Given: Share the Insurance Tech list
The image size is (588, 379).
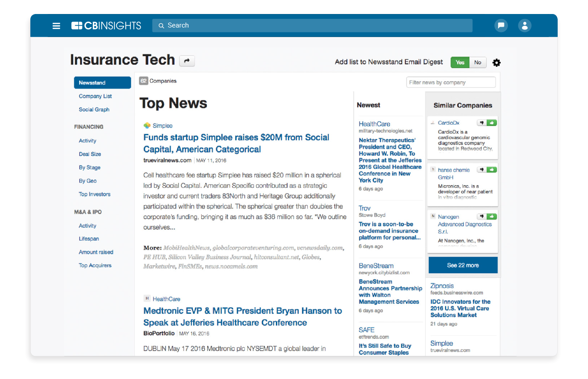Looking at the screenshot, I should coord(187,61).
